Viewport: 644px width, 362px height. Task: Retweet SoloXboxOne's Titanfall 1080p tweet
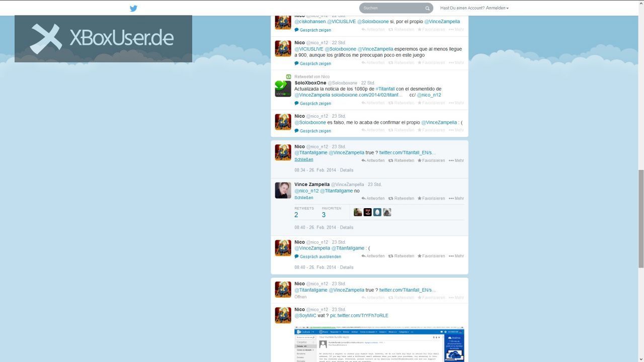pos(401,103)
